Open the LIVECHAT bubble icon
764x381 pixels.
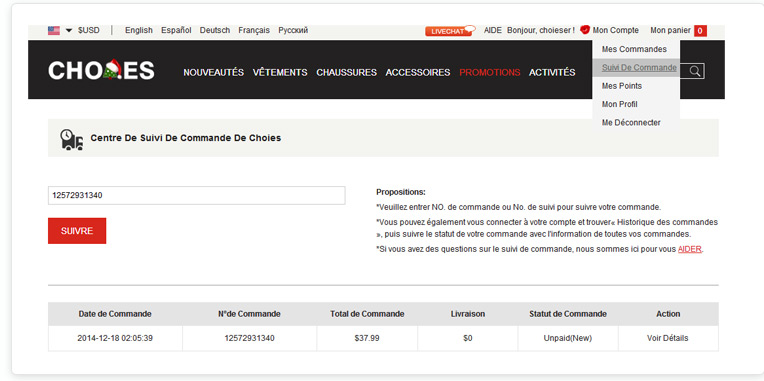tap(450, 31)
